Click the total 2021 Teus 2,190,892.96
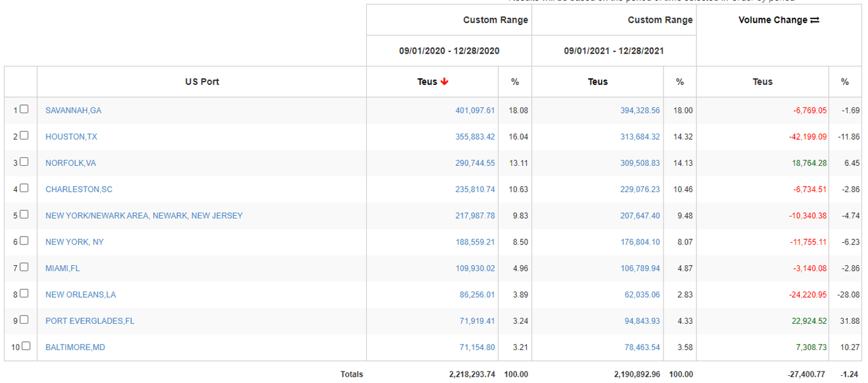Viewport: 868px width, 383px height. pyautogui.click(x=637, y=374)
